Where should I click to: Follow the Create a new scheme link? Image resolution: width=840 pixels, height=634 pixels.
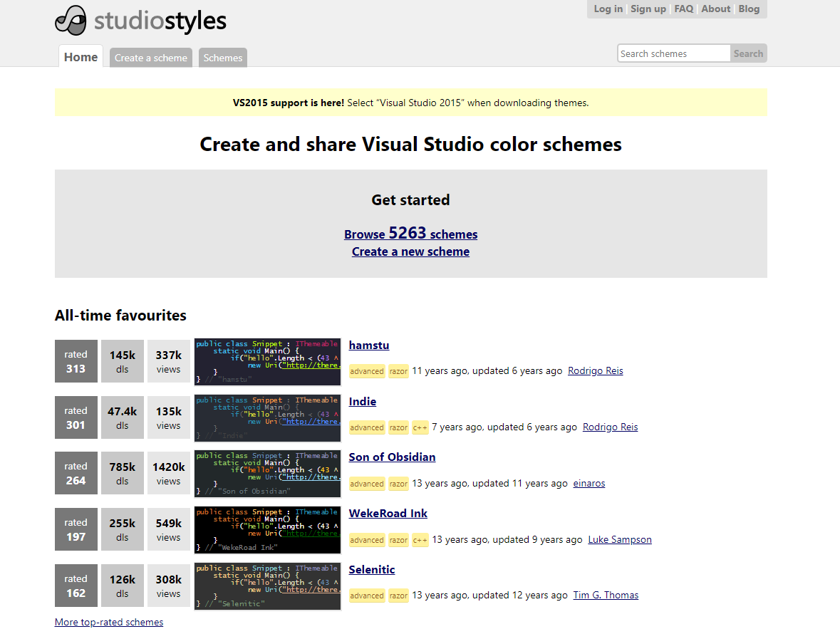[411, 251]
